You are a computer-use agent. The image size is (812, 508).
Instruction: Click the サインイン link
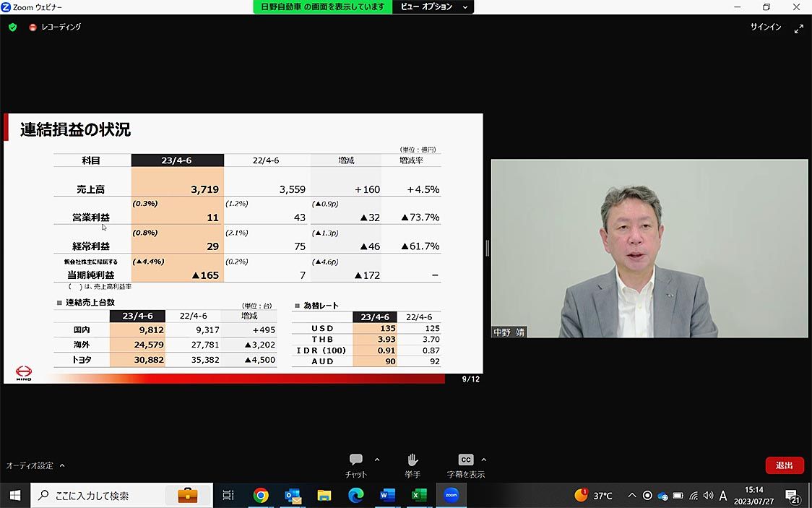point(765,27)
